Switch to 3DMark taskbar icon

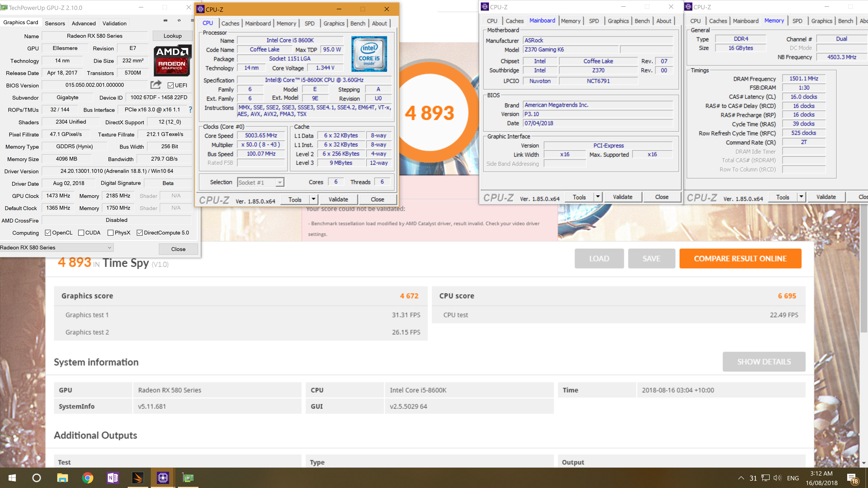tap(137, 478)
